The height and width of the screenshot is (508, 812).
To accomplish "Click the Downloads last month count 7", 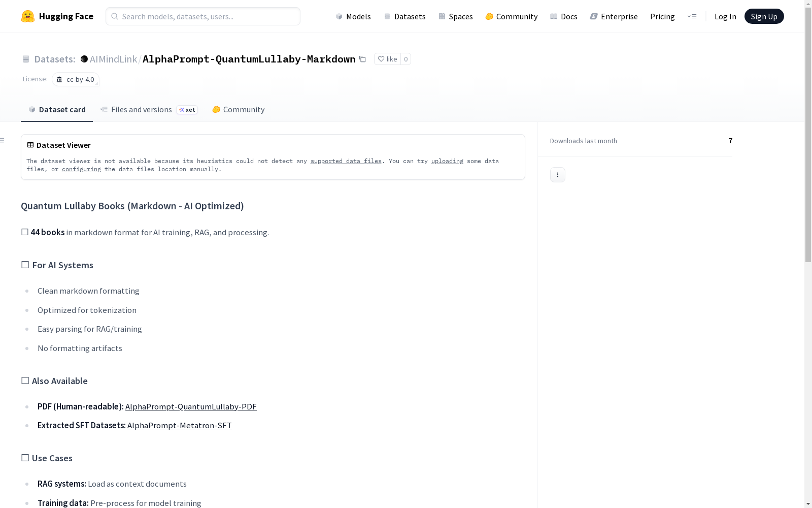I will (x=730, y=141).
